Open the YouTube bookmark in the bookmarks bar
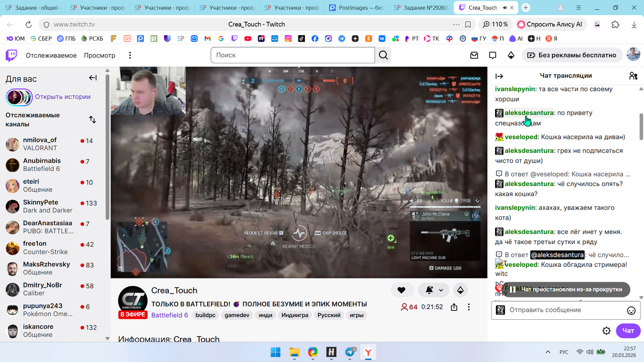The image size is (644, 362). click(x=248, y=39)
